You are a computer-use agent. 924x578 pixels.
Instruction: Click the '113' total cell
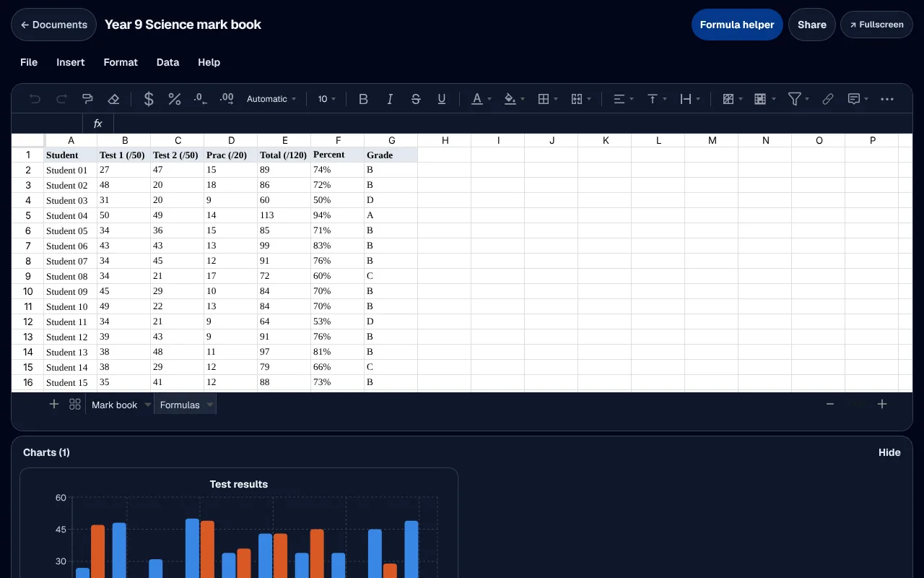(x=284, y=215)
